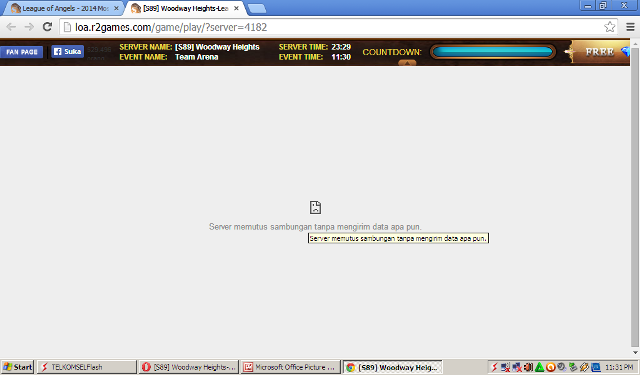Open a new browser tab
This screenshot has width=640, height=375.
click(x=257, y=8)
